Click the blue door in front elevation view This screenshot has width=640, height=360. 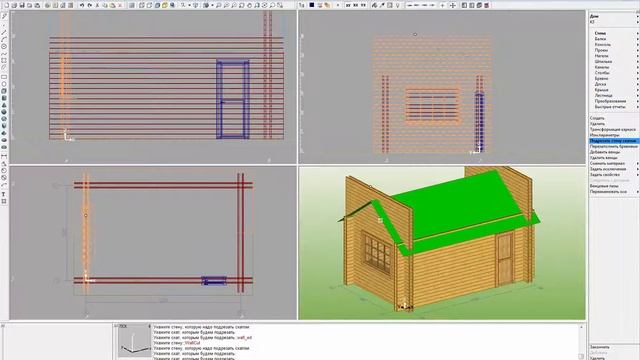click(x=233, y=100)
